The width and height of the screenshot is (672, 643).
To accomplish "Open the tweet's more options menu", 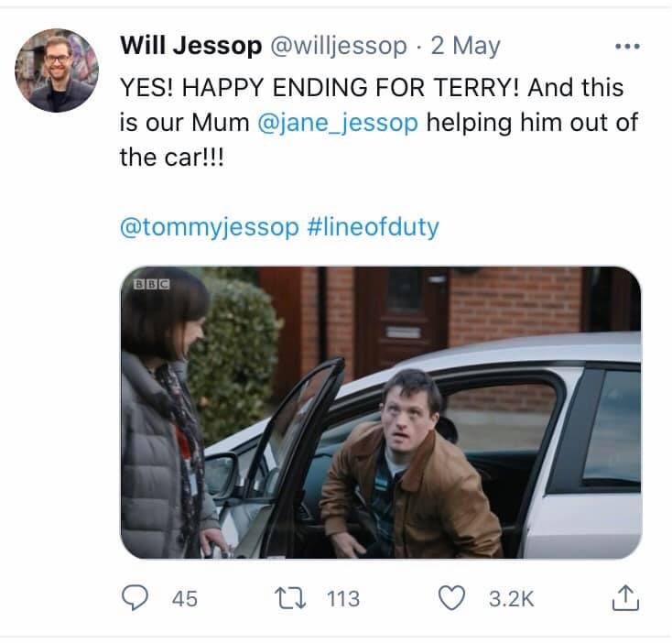I will (x=627, y=46).
